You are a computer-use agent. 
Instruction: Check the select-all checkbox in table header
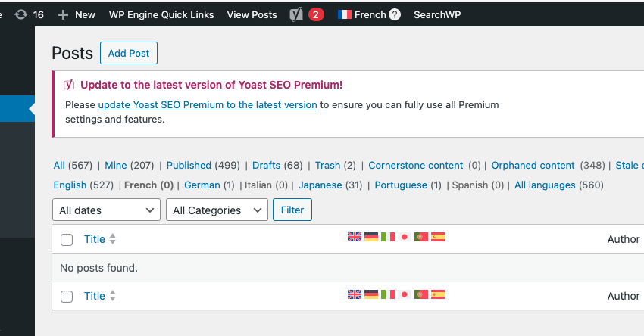[x=67, y=240]
